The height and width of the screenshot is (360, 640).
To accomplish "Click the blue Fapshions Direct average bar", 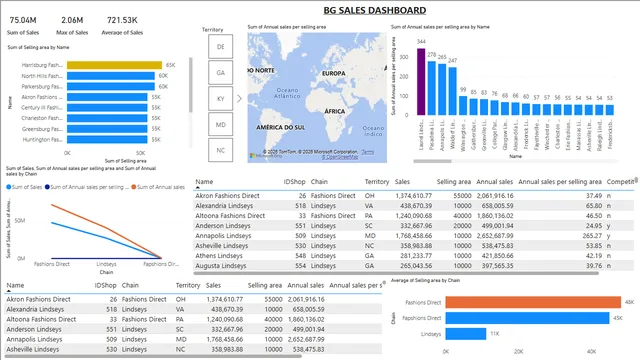I will tap(527, 318).
